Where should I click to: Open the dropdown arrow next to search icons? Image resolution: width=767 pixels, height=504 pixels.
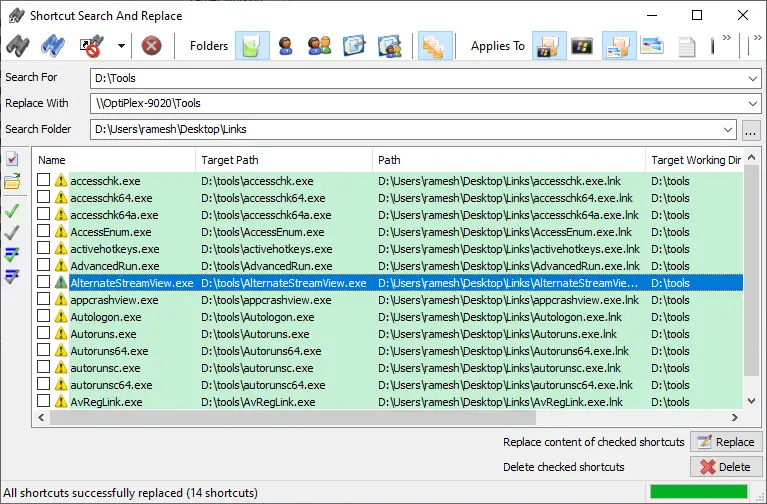point(121,46)
